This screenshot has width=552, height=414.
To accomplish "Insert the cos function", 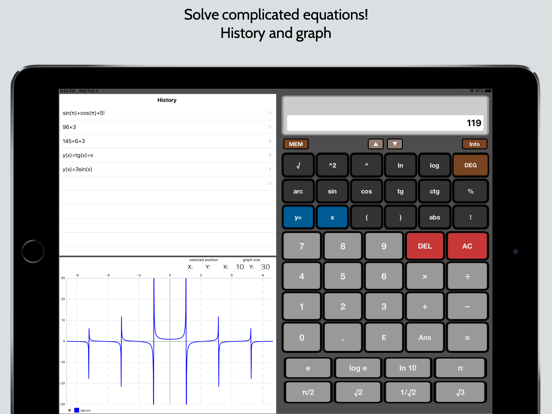I will click(x=366, y=191).
